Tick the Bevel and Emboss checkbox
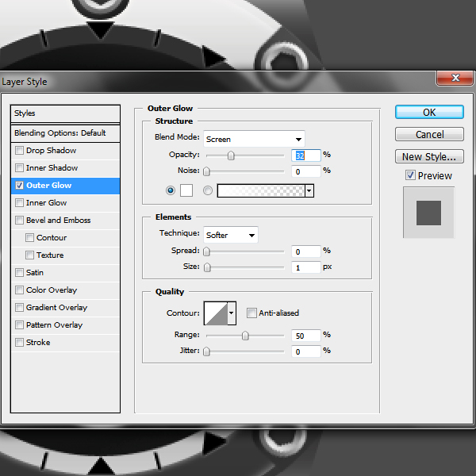 click(x=19, y=220)
